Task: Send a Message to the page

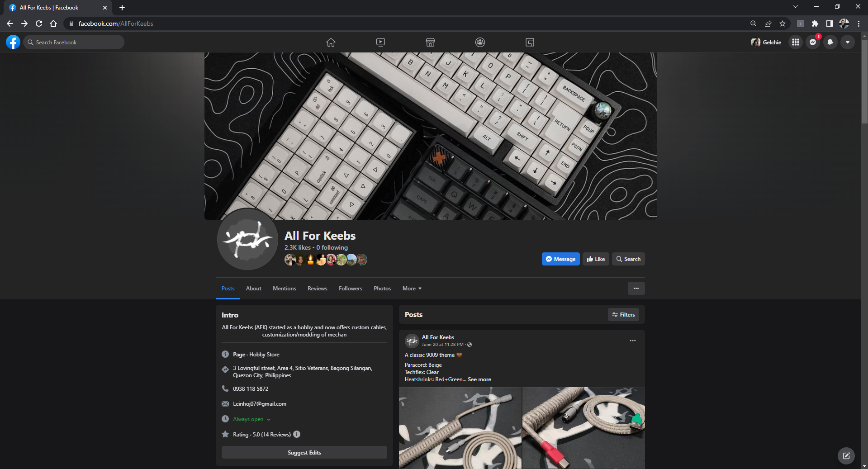Action: coord(560,259)
